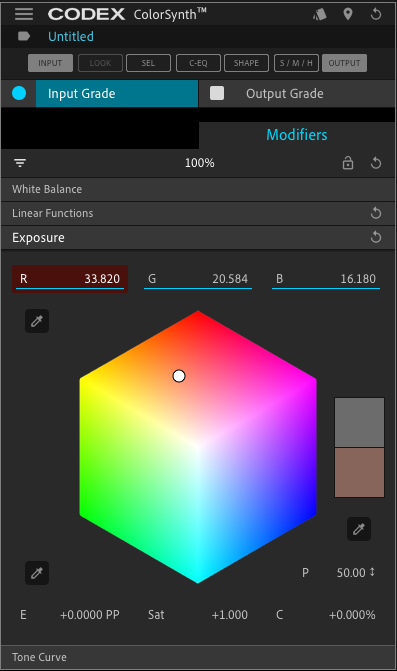Open the hamburger main menu

coord(24,14)
